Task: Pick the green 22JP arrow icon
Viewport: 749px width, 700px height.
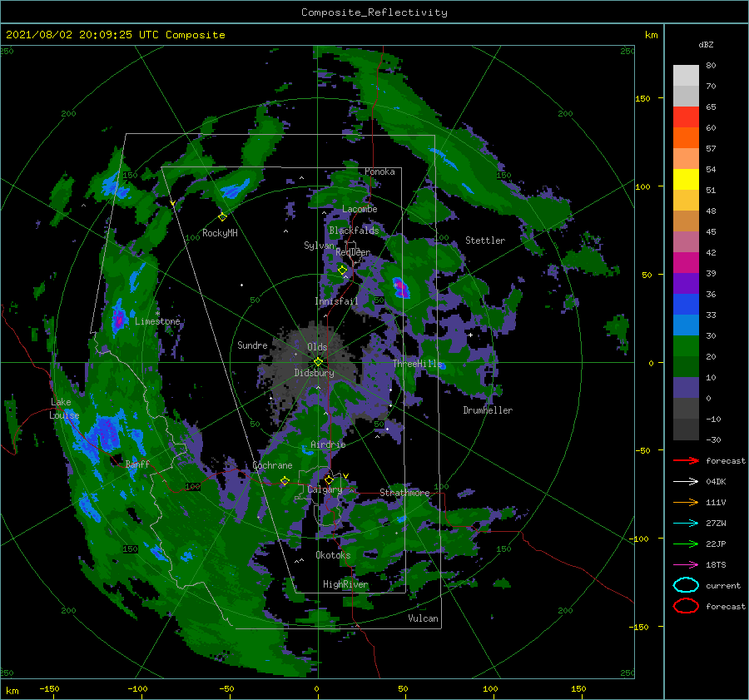Action: pyautogui.click(x=686, y=544)
